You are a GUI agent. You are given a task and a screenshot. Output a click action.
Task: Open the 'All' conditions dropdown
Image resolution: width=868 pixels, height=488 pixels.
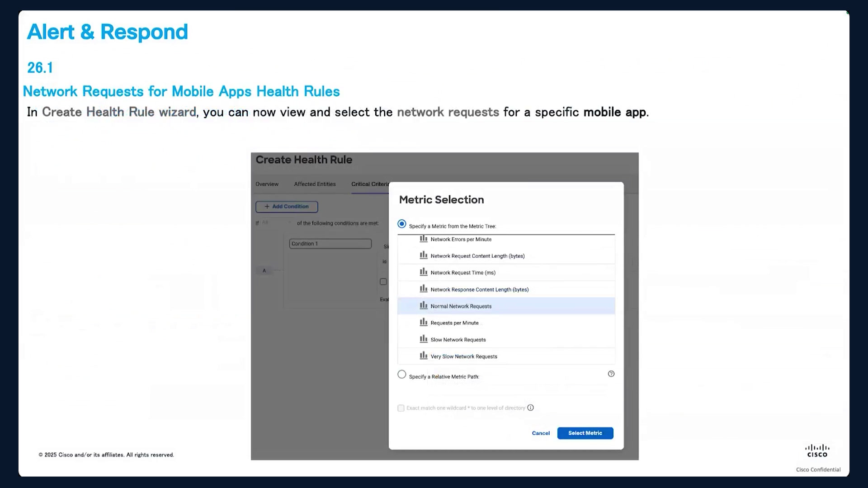(277, 222)
